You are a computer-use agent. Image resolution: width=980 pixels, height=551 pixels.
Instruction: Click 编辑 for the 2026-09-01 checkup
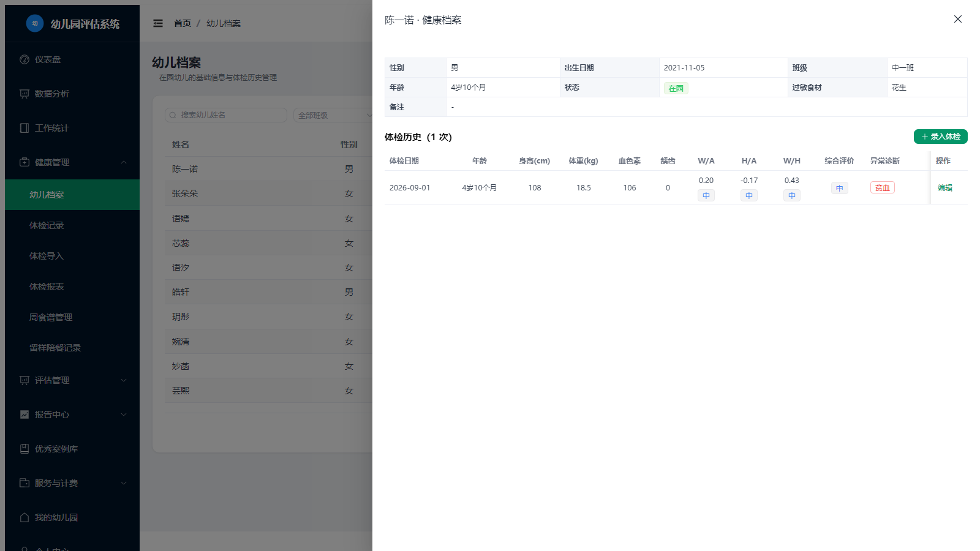pyautogui.click(x=945, y=188)
